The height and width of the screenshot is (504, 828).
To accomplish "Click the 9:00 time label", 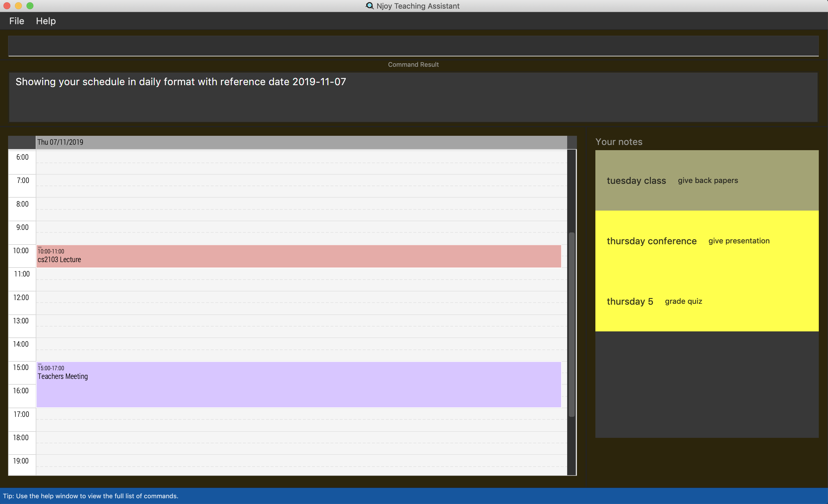I will (x=22, y=227).
